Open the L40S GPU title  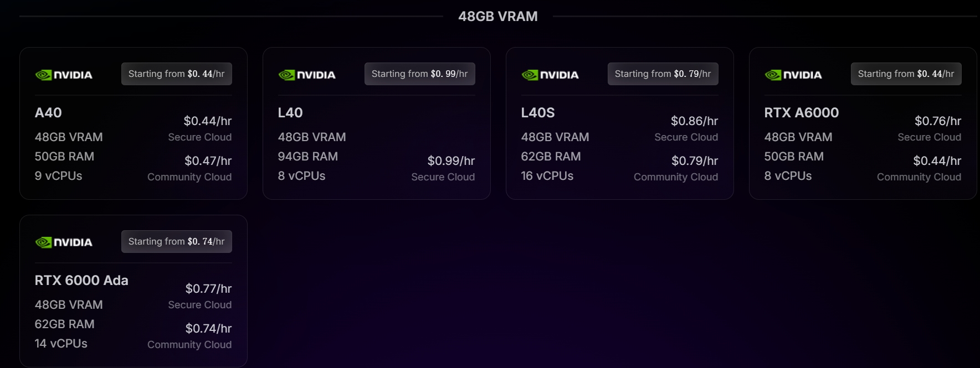click(538, 113)
